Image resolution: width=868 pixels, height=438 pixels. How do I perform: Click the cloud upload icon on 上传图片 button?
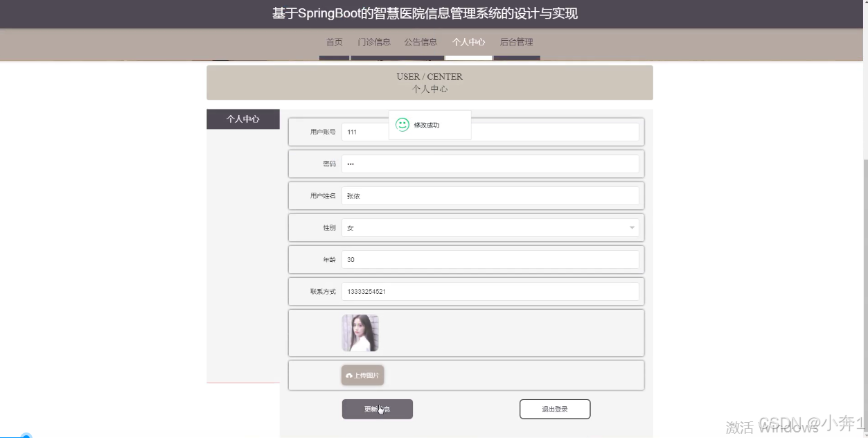point(348,374)
